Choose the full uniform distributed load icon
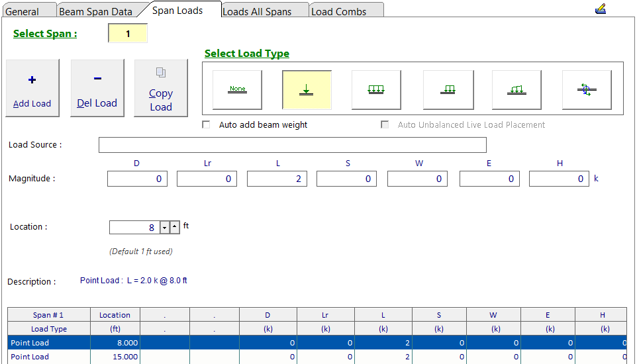 coord(376,89)
